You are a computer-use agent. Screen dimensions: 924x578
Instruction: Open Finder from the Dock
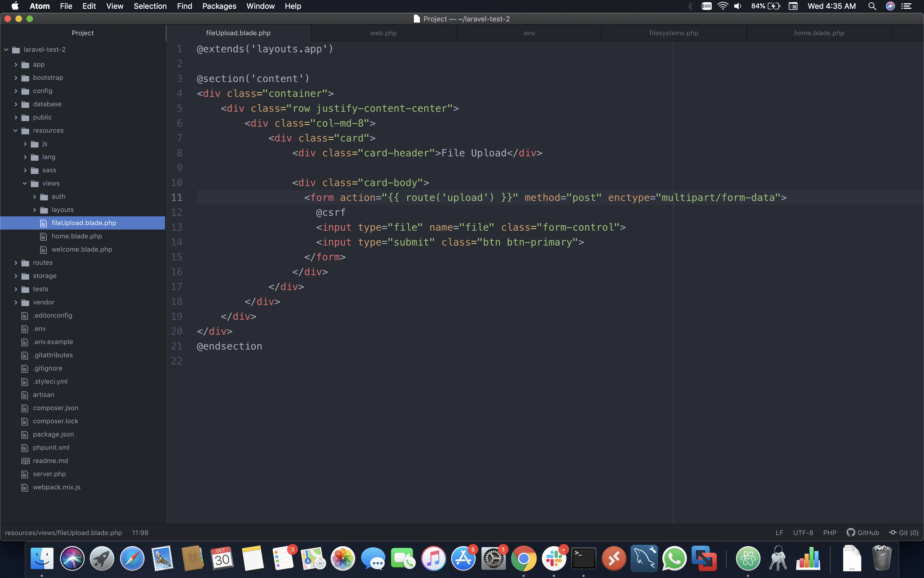tap(42, 558)
